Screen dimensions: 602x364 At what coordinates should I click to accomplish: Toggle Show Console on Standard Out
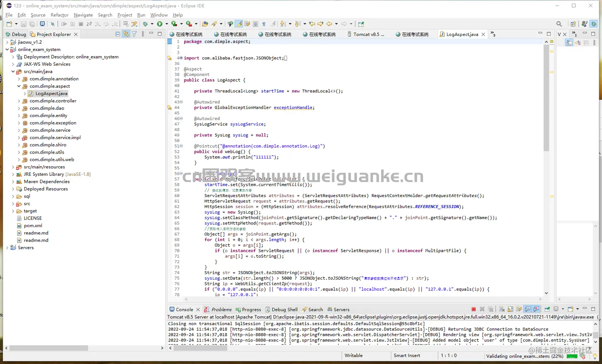pos(528,309)
